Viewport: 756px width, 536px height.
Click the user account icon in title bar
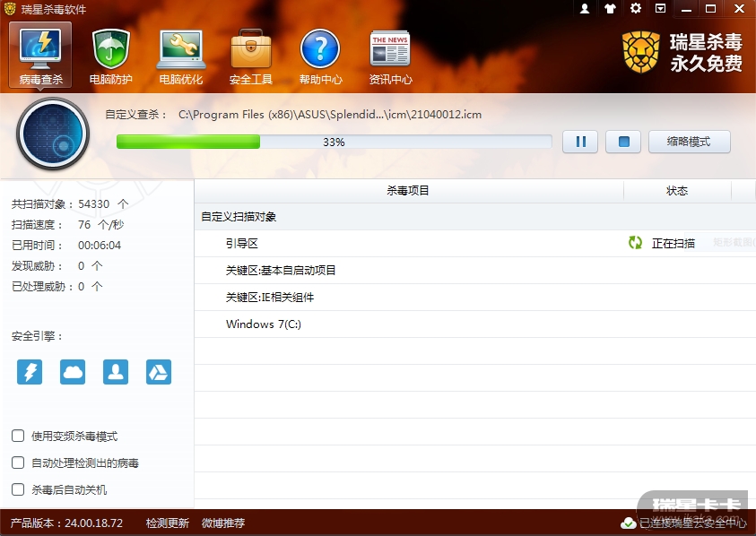pos(585,9)
